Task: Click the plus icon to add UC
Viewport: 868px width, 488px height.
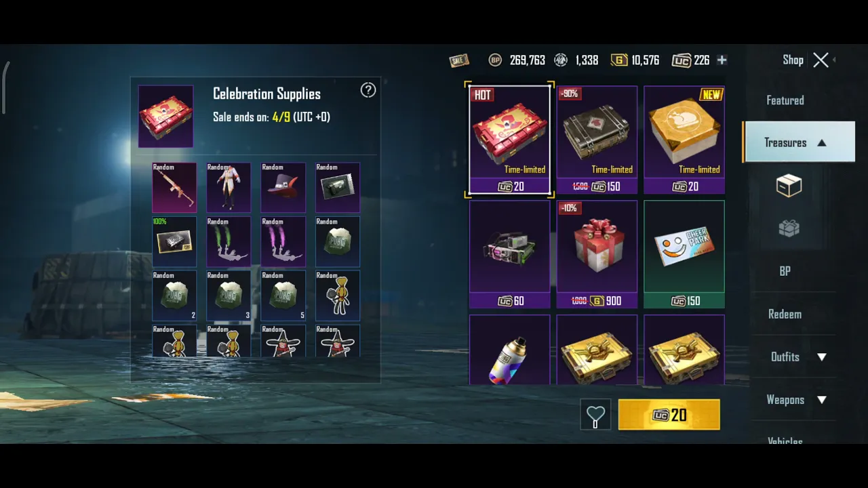Action: pyautogui.click(x=722, y=60)
